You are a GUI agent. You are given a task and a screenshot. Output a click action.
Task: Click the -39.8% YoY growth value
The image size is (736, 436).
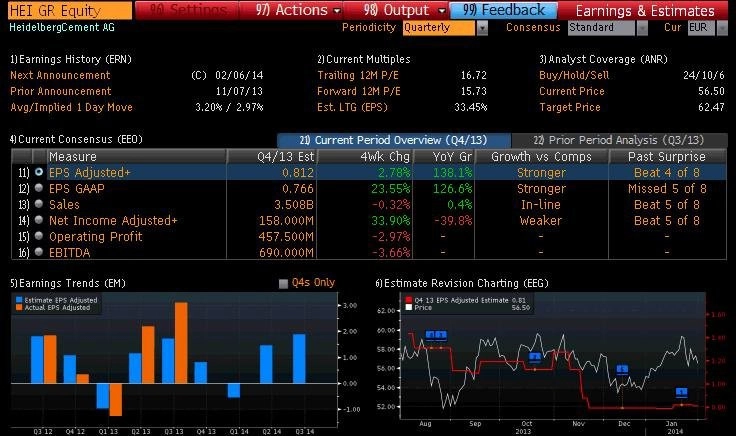pos(453,221)
